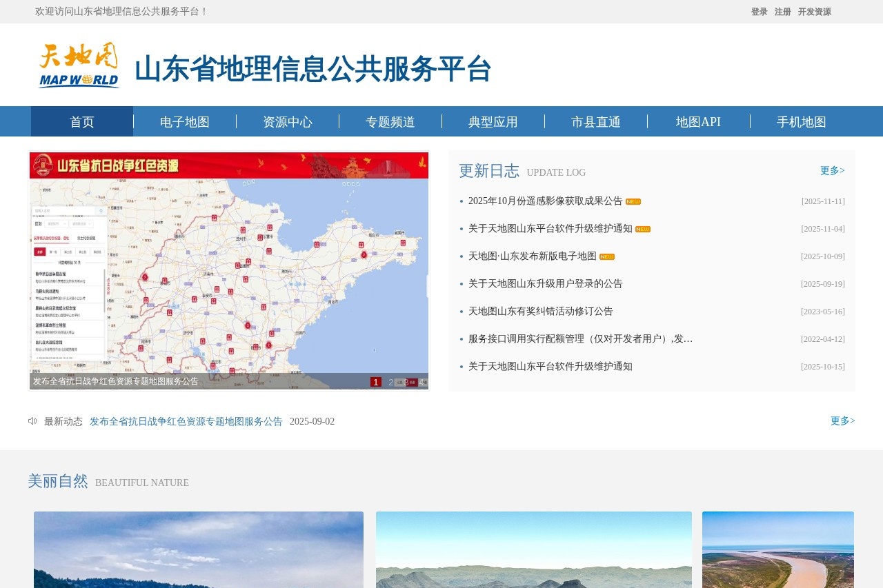Open the 首页 tab

pyautogui.click(x=81, y=121)
